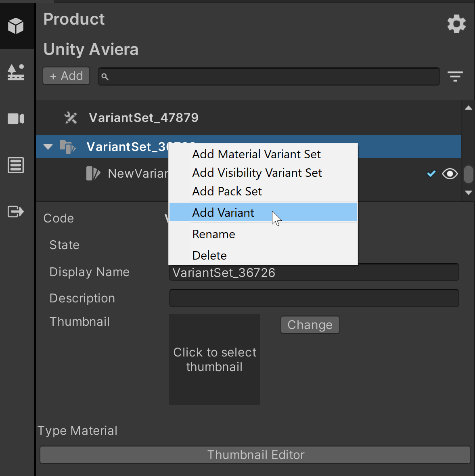475x476 pixels.
Task: Click the export icon in the sidebar
Action: pos(16,211)
